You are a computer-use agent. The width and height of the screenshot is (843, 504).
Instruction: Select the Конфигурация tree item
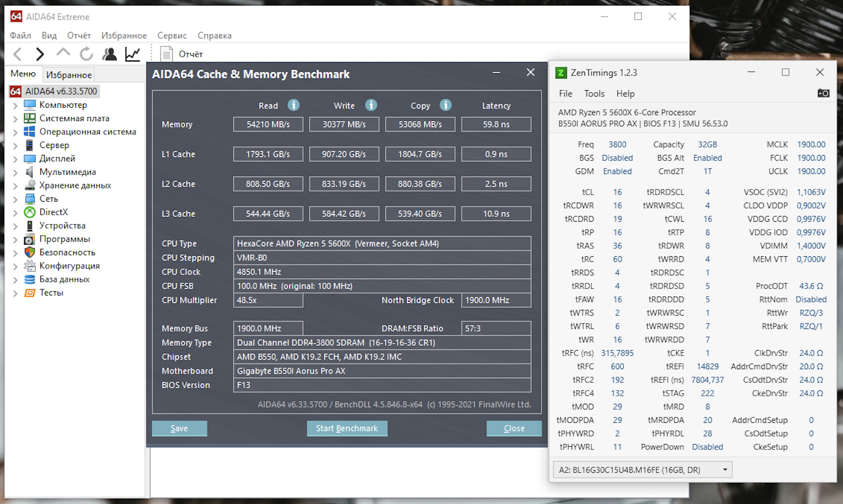(x=70, y=266)
